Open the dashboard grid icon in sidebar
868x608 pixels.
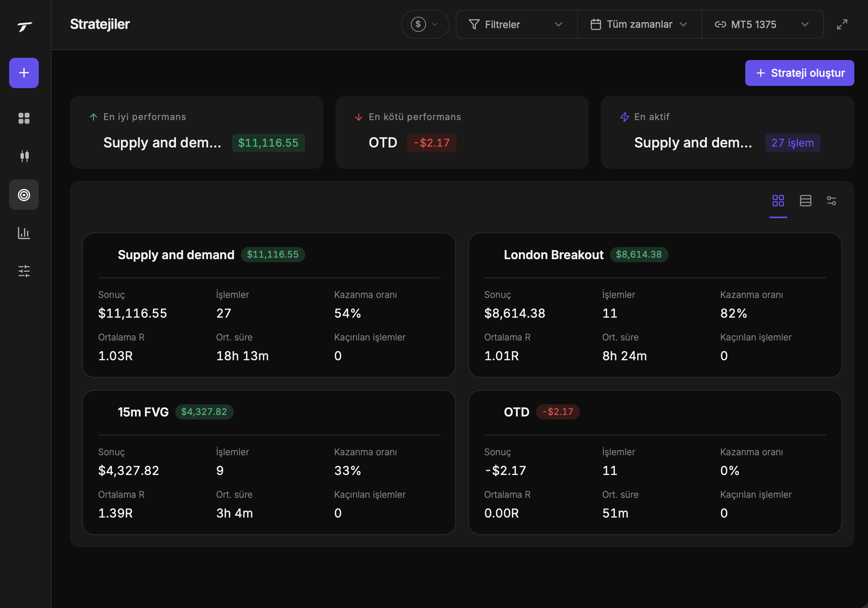[x=24, y=118]
